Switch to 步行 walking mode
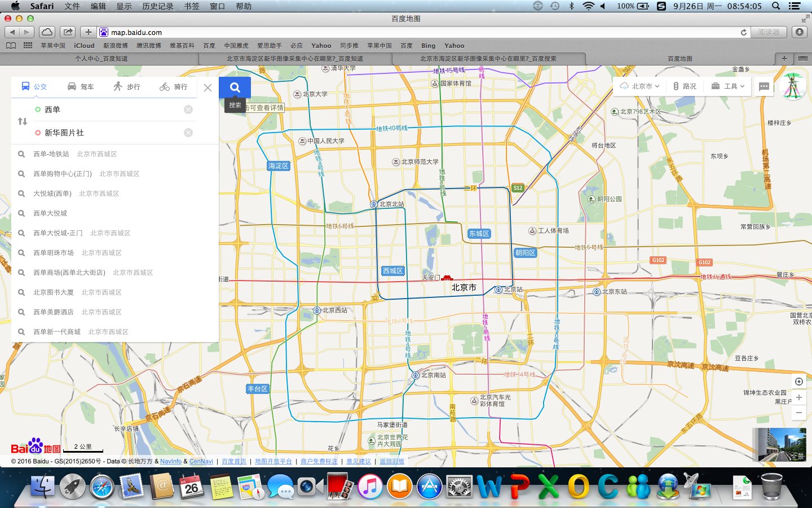The width and height of the screenshot is (812, 508). tap(127, 86)
